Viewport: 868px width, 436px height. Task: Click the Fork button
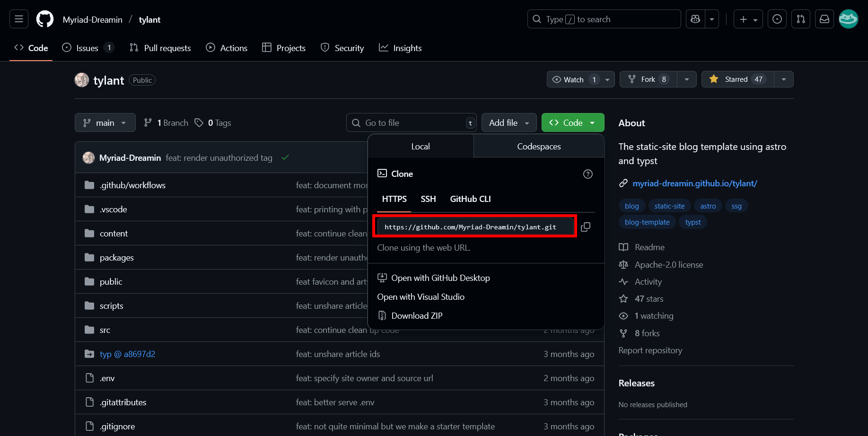(x=649, y=79)
